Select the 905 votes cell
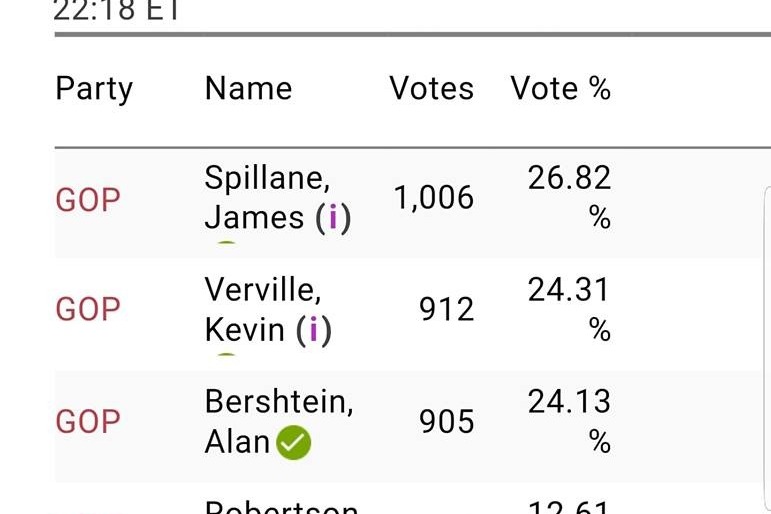Image resolution: width=771 pixels, height=514 pixels. pos(447,422)
